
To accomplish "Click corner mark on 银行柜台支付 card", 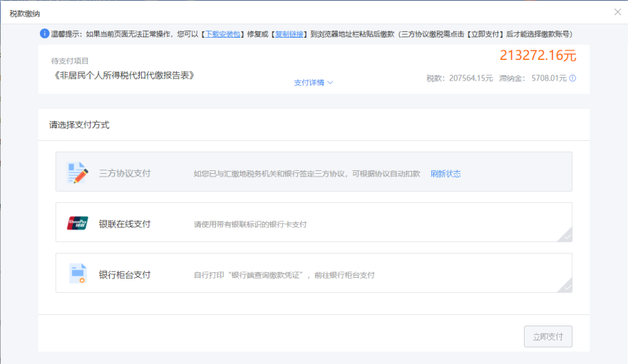I will pyautogui.click(x=565, y=286).
